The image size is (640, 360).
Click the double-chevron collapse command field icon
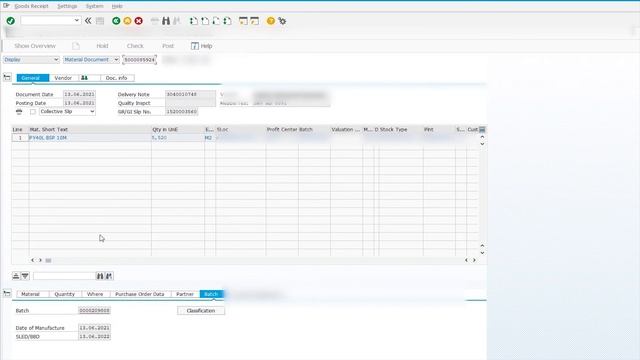tap(88, 21)
